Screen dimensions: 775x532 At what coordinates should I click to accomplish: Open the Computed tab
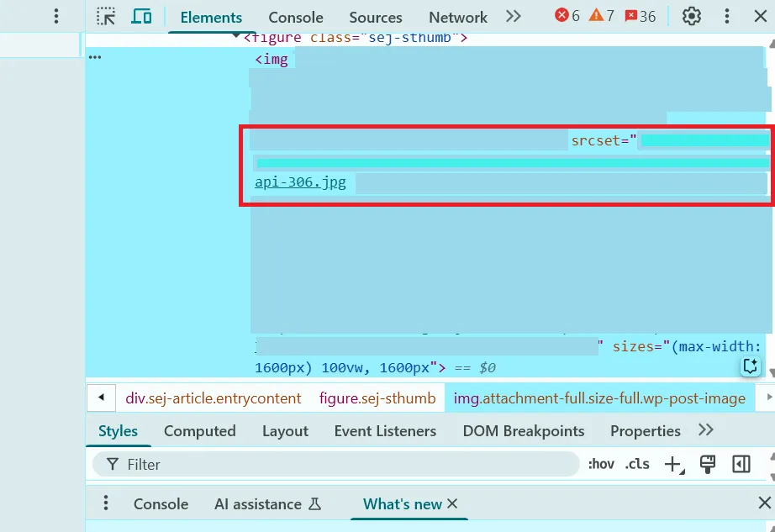(199, 431)
